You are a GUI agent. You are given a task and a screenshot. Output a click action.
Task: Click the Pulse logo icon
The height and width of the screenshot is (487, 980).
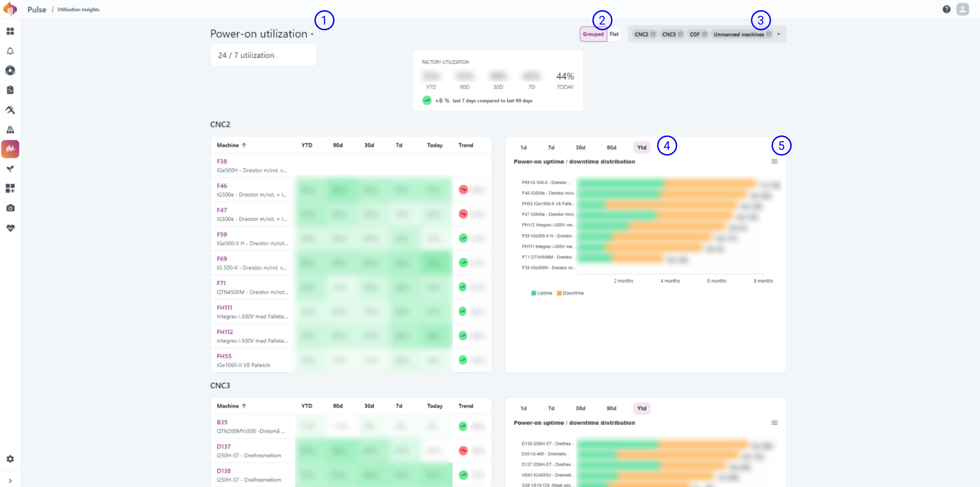click(10, 9)
